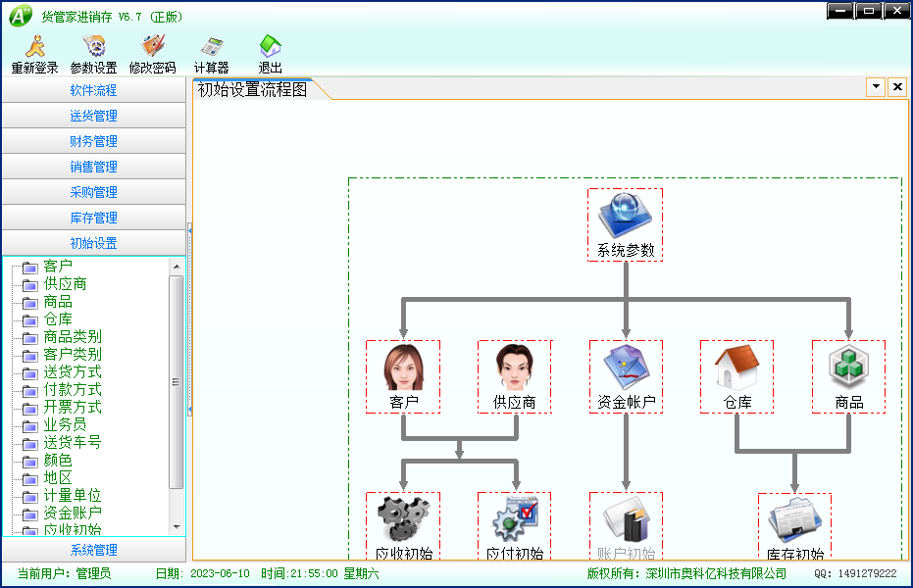913x588 pixels.
Task: Click the tree scrollbar up arrow
Action: pyautogui.click(x=177, y=267)
